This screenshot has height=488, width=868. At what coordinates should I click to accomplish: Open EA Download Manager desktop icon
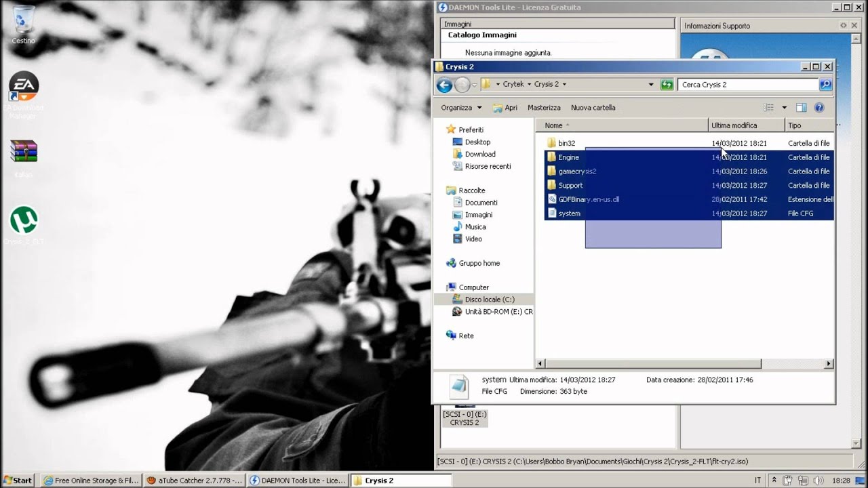pos(23,96)
